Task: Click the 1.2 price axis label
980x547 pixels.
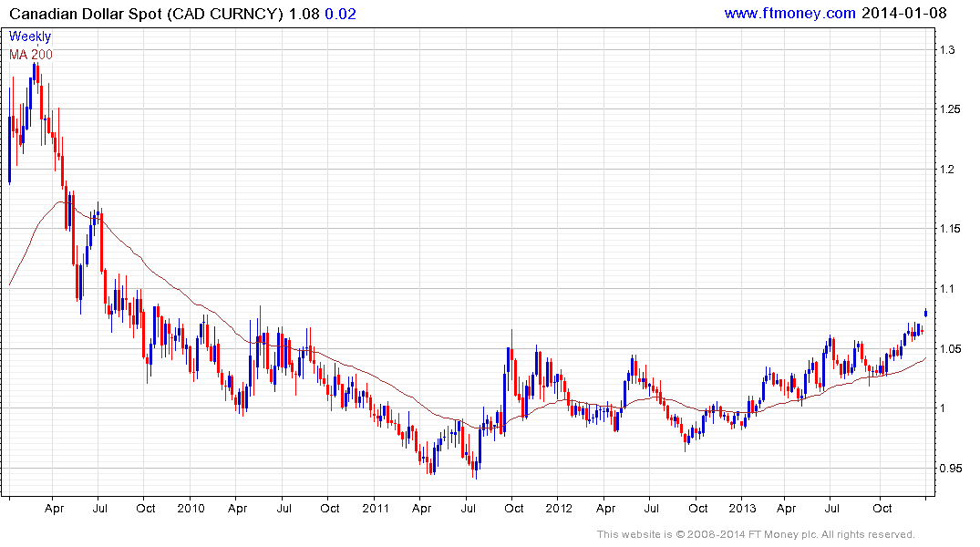Action: (947, 170)
